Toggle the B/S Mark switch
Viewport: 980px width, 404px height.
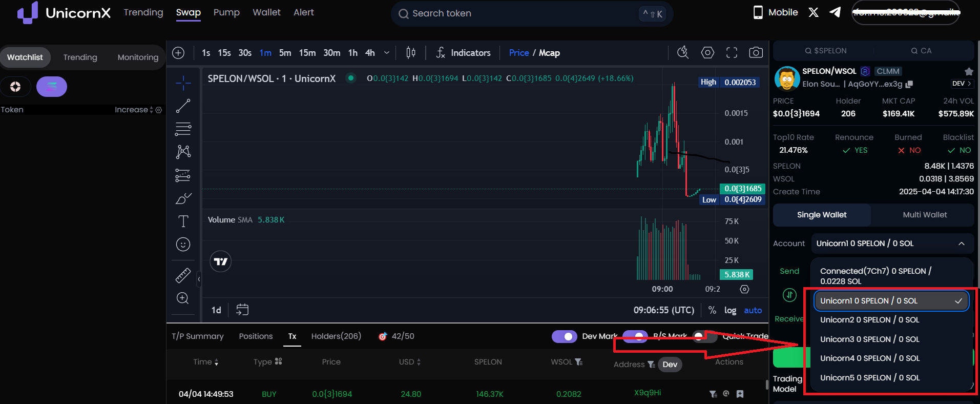click(x=635, y=336)
